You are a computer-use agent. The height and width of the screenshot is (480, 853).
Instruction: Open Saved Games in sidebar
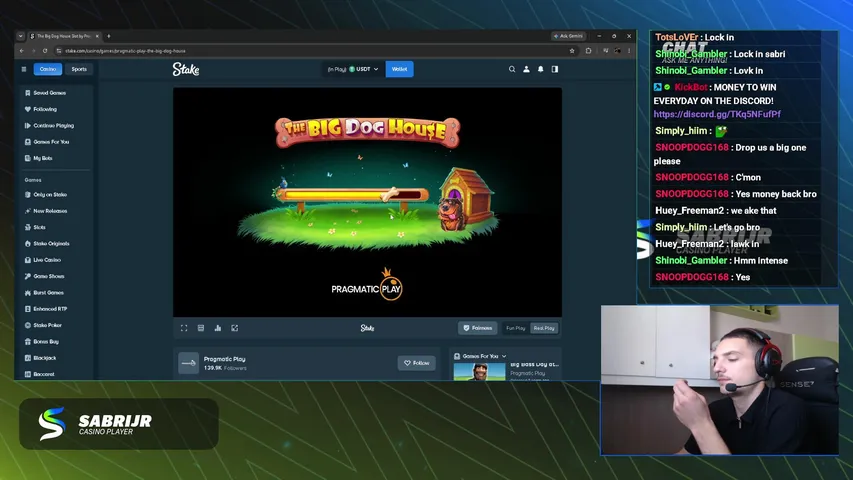coord(50,93)
